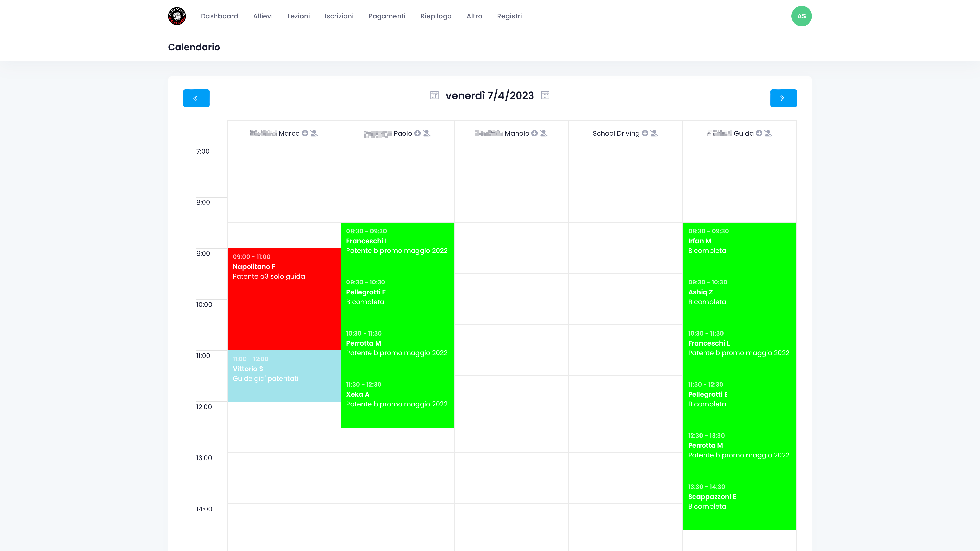Select the red Napolitano F lesson block

point(284,299)
